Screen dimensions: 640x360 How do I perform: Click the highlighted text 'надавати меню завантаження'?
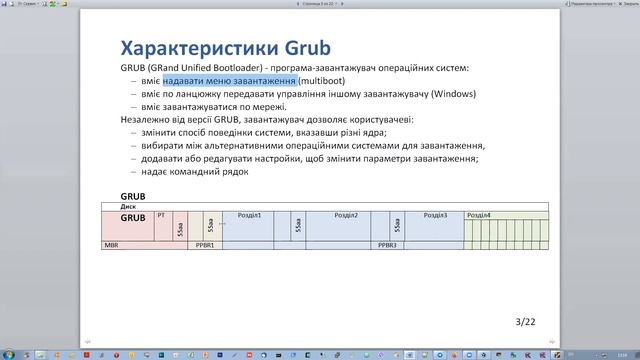(230, 81)
